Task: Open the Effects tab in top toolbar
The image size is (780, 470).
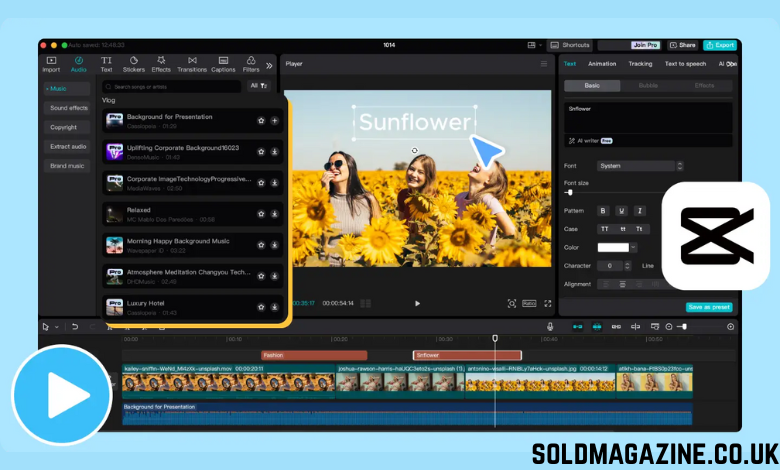Action: 161,64
